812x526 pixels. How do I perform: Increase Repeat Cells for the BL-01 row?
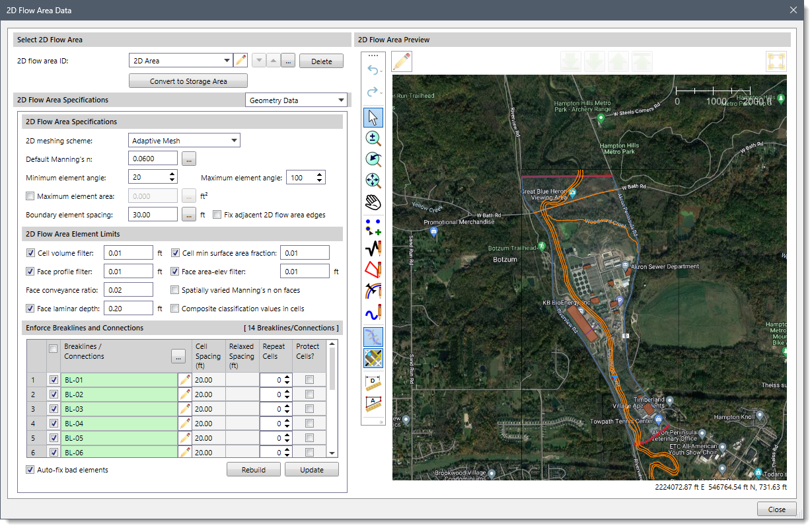click(287, 377)
